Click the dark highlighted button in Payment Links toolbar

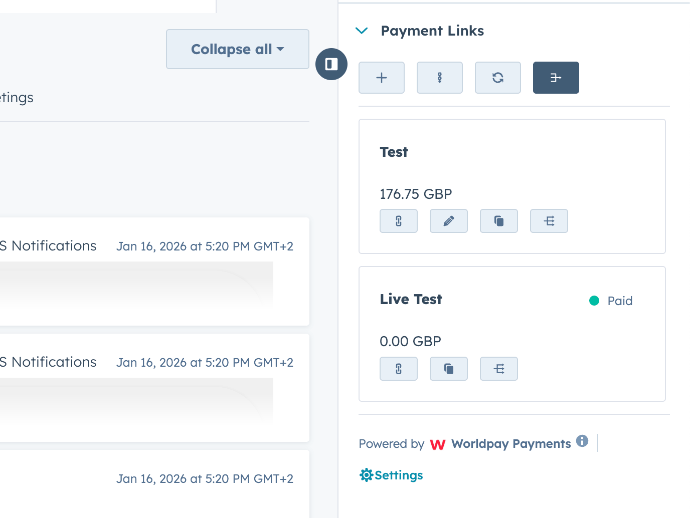pos(556,78)
